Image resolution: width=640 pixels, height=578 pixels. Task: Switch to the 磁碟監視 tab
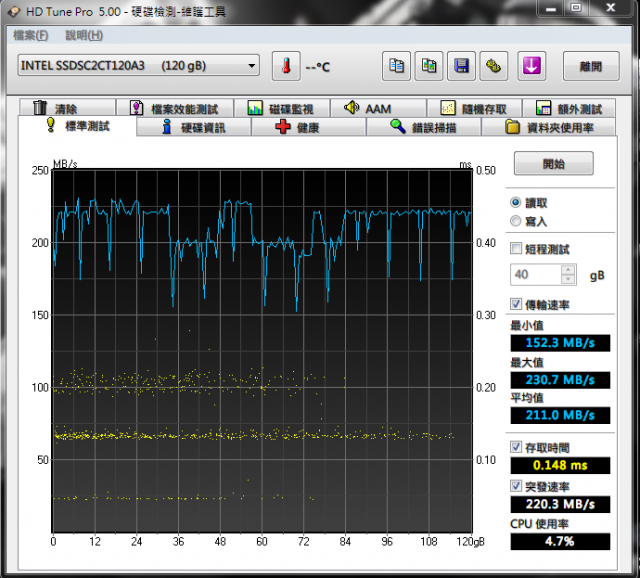point(282,108)
